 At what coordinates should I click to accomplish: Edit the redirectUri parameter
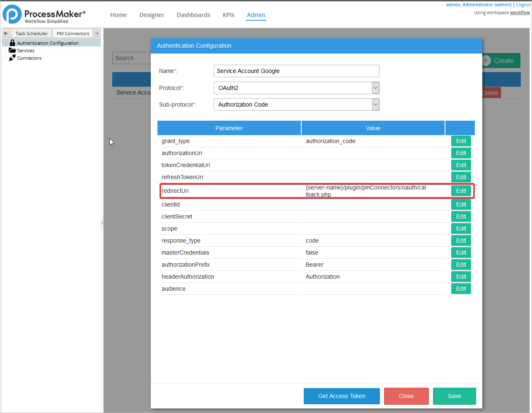(461, 191)
